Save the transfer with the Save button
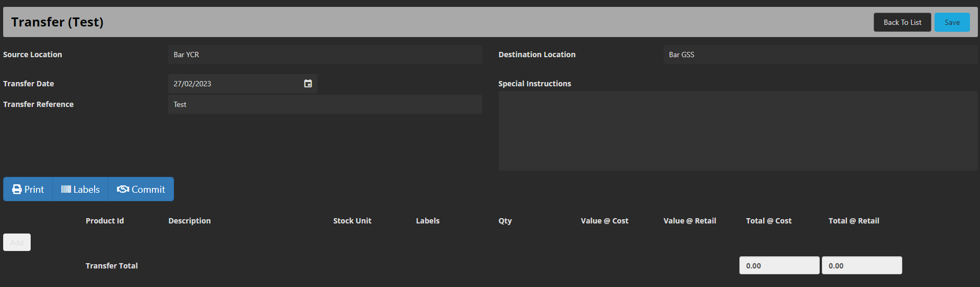Screen dimensions: 980x287 coord(951,22)
